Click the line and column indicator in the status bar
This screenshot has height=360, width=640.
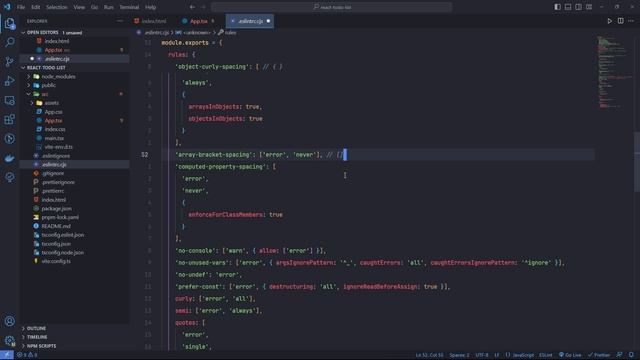429,355
